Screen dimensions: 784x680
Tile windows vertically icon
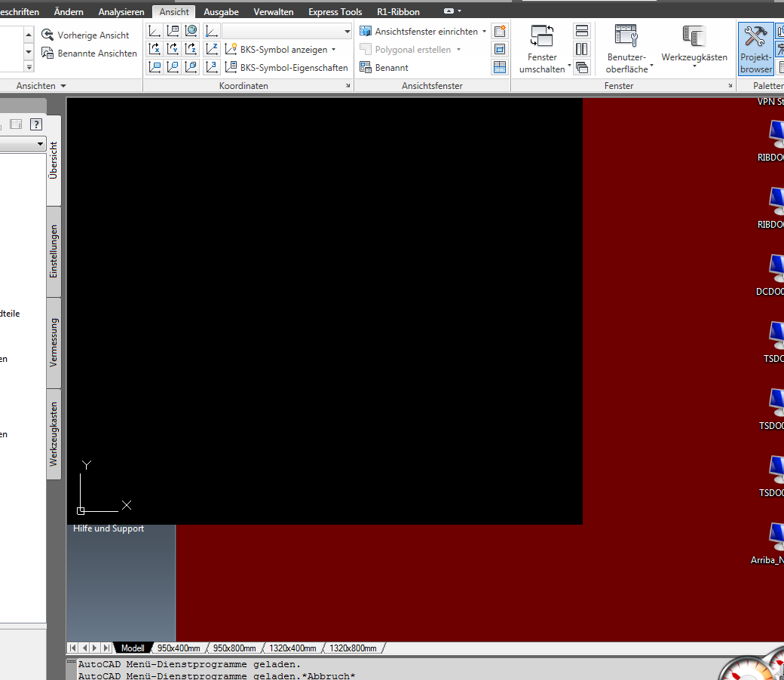[x=581, y=49]
